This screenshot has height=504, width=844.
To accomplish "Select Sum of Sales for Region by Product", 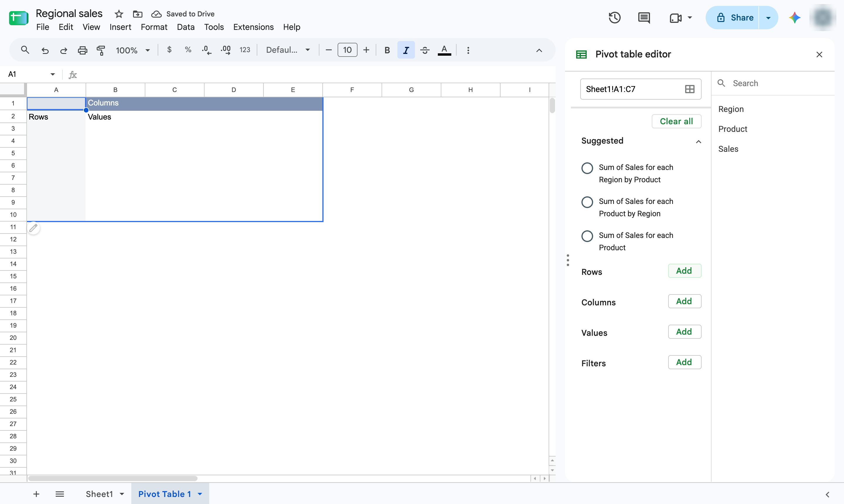I will [587, 168].
